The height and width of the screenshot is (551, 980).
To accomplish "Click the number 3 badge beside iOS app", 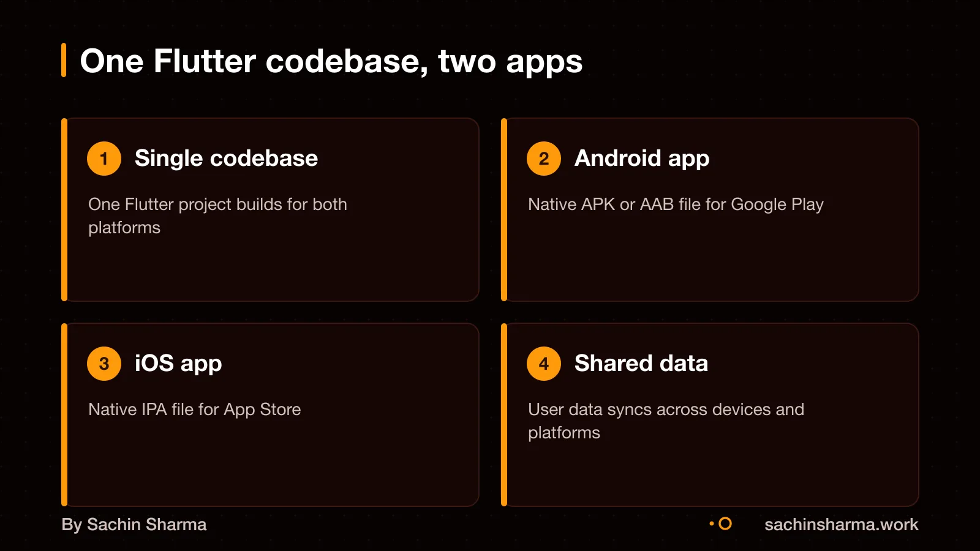I will (x=104, y=364).
